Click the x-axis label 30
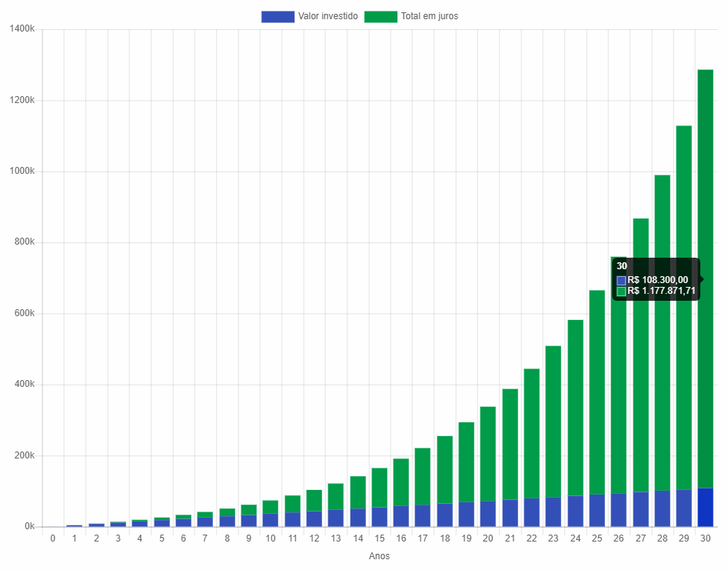The width and height of the screenshot is (728, 570). 705,538
